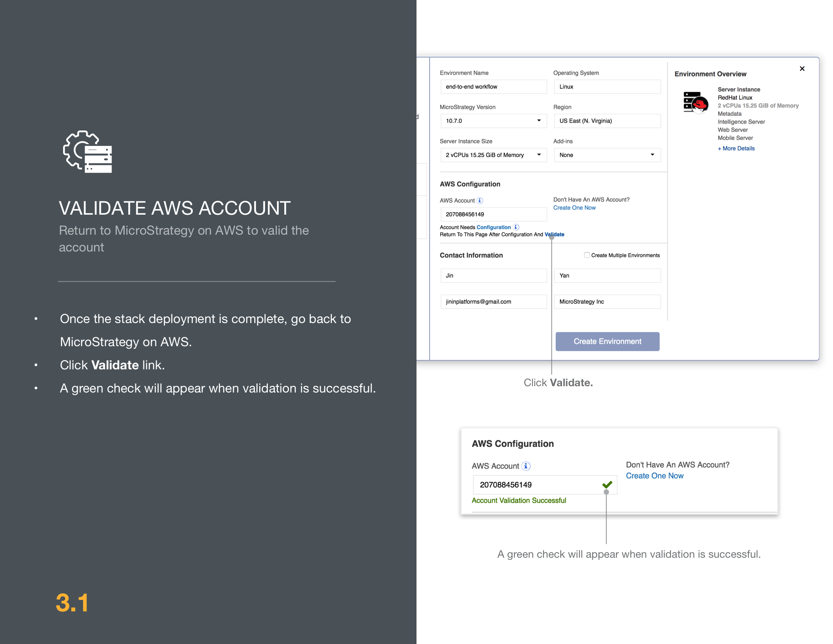Expand More Details in Environment Overview
Viewport: 833px width, 644px height.
click(x=736, y=148)
